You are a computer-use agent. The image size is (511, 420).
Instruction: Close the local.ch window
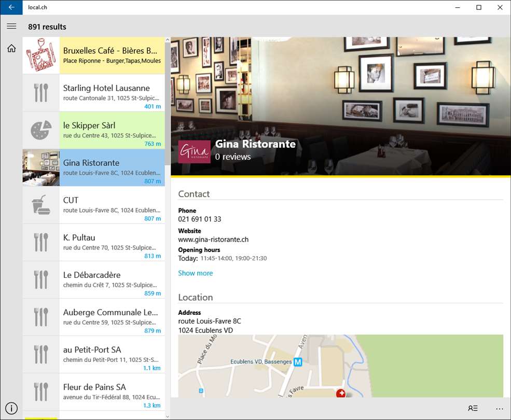(500, 7)
